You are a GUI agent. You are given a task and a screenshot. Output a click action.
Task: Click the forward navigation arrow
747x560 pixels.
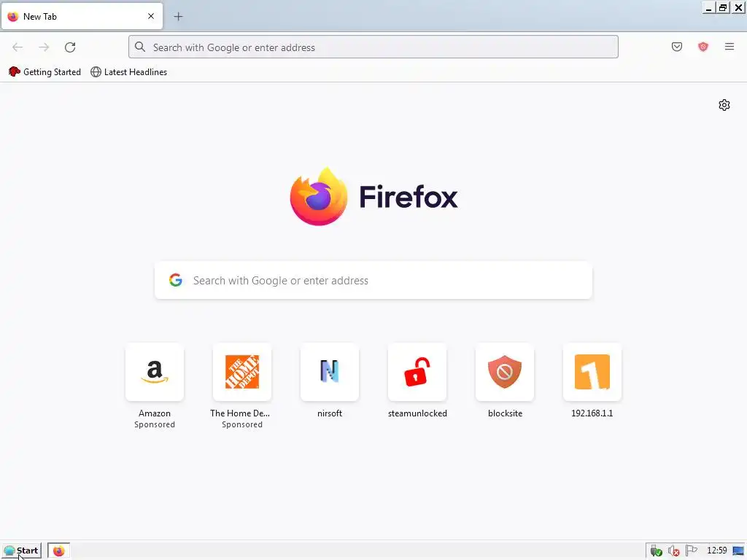pos(44,47)
